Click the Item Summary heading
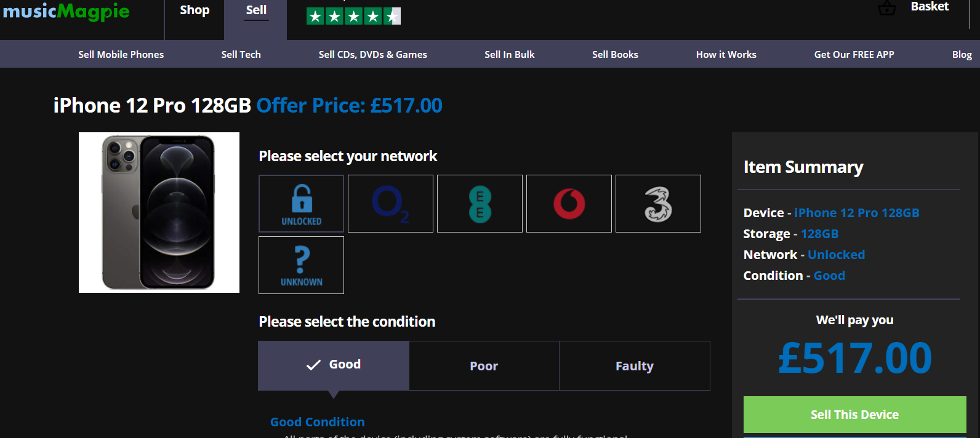Screen dimensions: 980x438 [x=803, y=167]
